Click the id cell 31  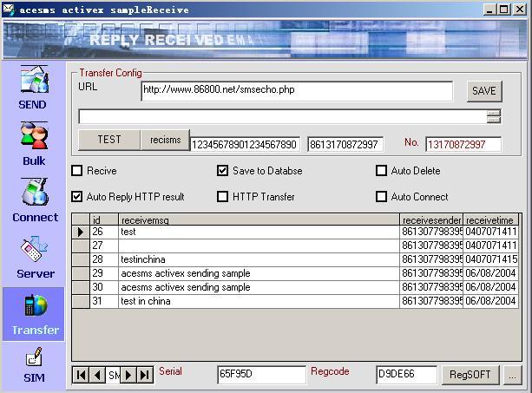click(104, 301)
